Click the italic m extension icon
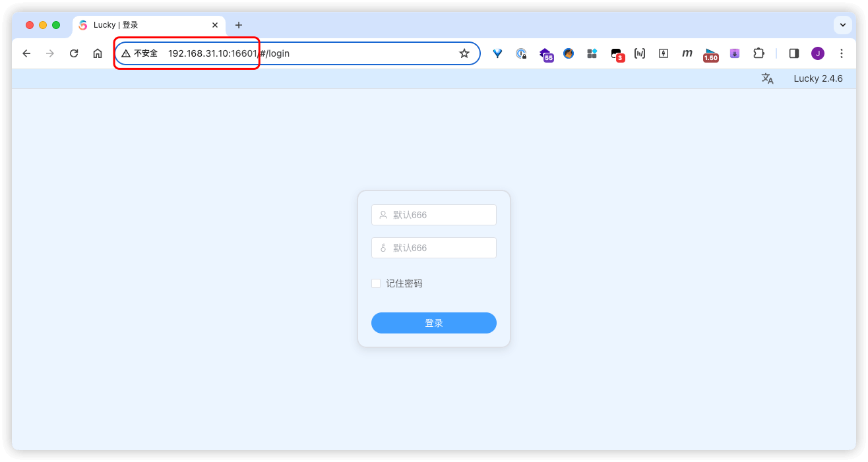The height and width of the screenshot is (462, 868). tap(687, 53)
